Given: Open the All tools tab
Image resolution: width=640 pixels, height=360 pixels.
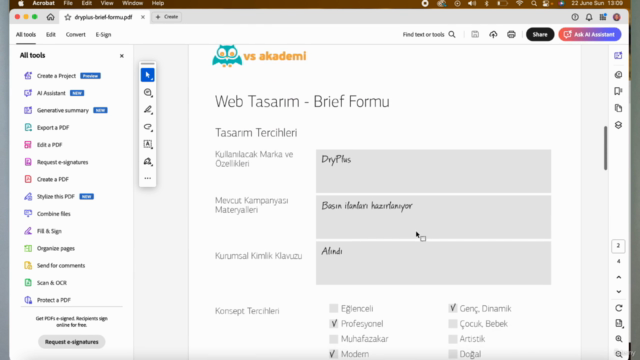Looking at the screenshot, I should click(26, 35).
